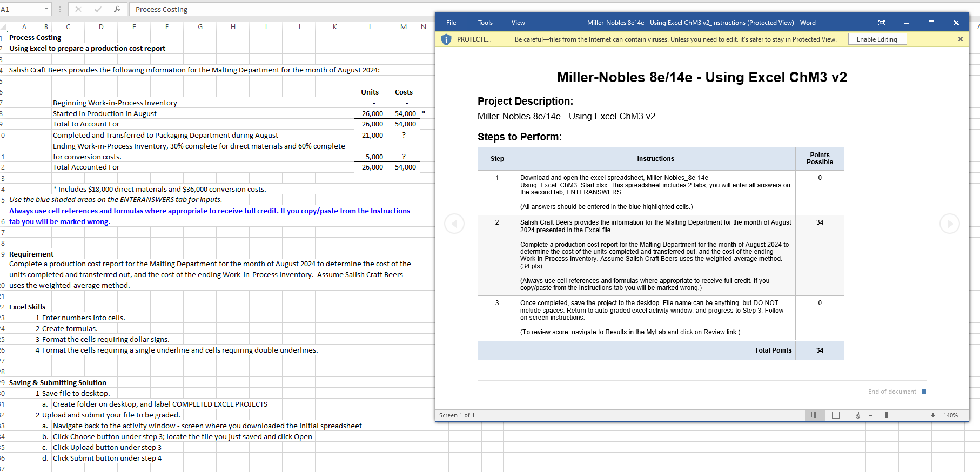Select the Costs header cell

404,92
